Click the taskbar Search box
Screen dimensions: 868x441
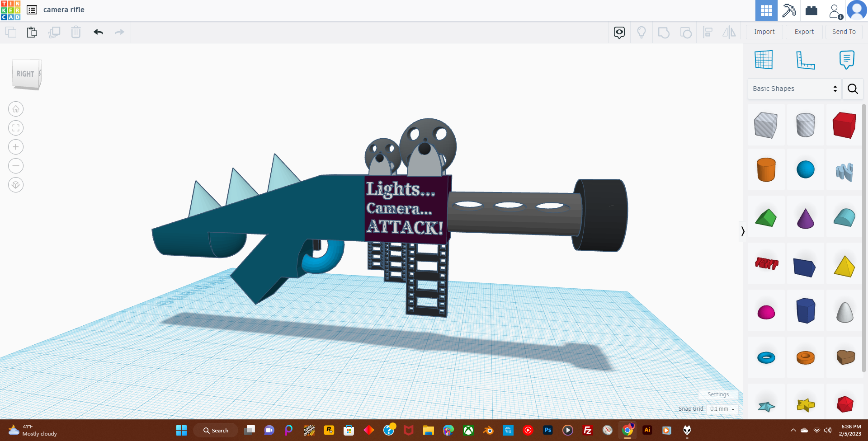[x=216, y=430]
